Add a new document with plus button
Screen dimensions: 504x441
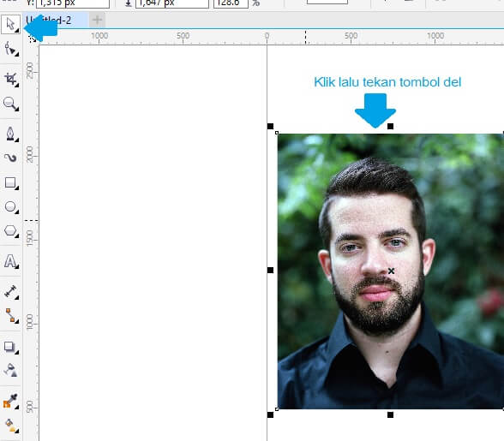97,21
